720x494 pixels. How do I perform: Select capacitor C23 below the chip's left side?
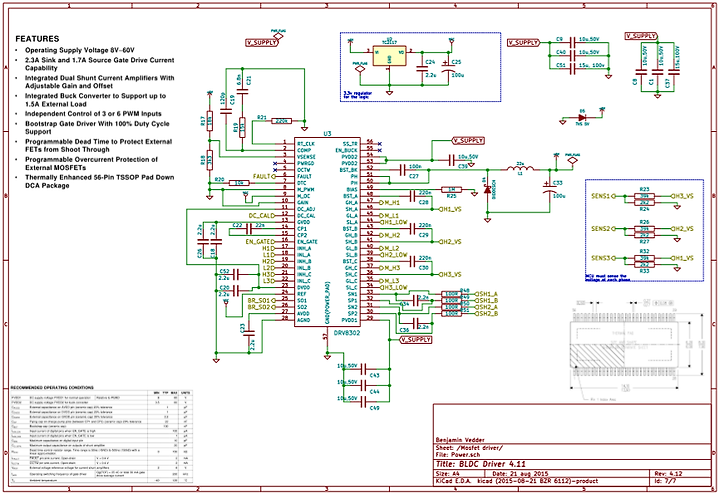point(248,333)
